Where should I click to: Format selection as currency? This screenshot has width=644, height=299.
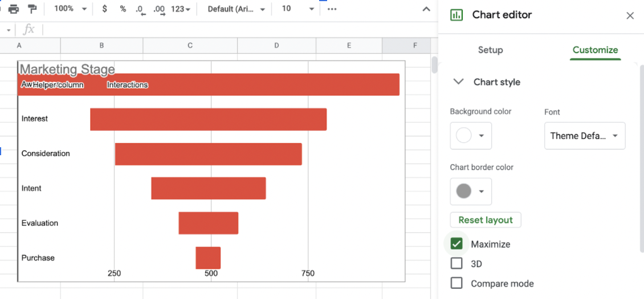[x=104, y=9]
